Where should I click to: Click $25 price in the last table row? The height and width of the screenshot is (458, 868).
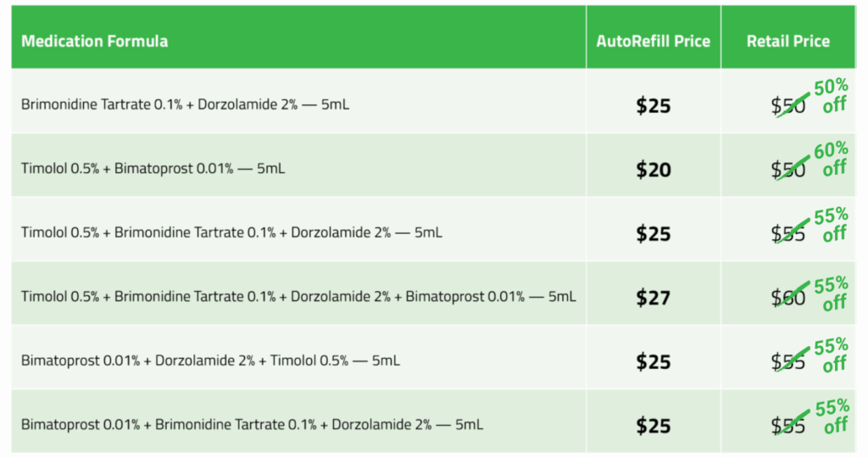(654, 425)
